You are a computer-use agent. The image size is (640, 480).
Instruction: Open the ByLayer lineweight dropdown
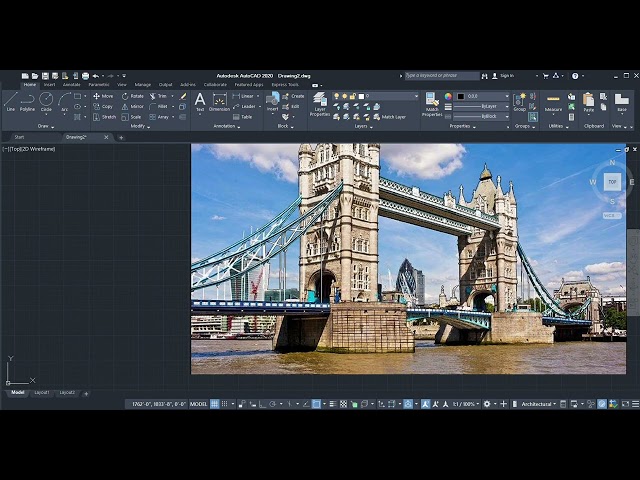(481, 107)
